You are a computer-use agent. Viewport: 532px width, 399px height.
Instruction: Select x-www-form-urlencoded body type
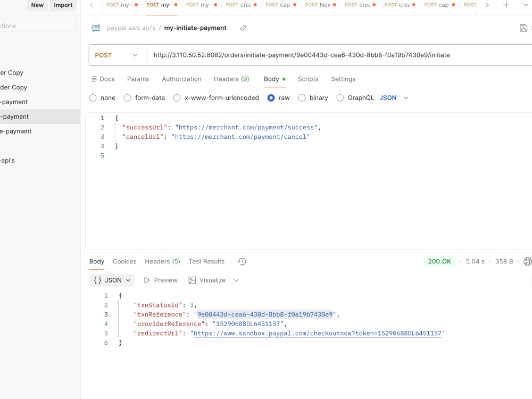(x=177, y=98)
